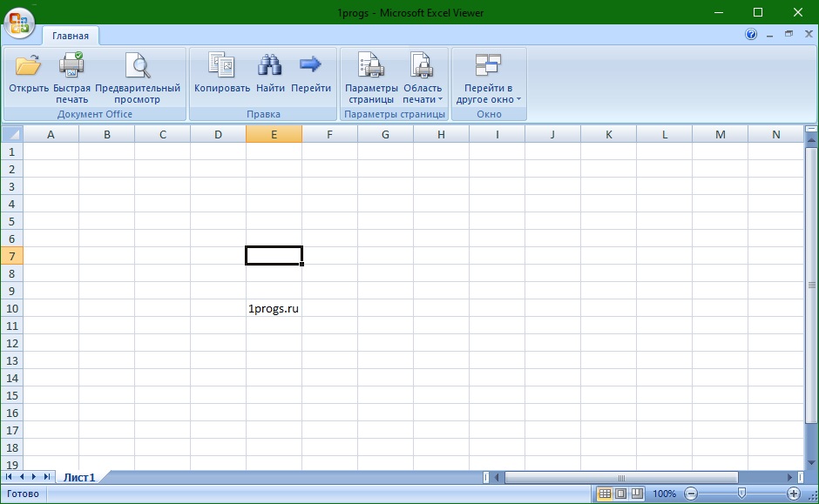The width and height of the screenshot is (819, 504).
Task: Open the Область печати dropdown
Action: pyautogui.click(x=422, y=78)
